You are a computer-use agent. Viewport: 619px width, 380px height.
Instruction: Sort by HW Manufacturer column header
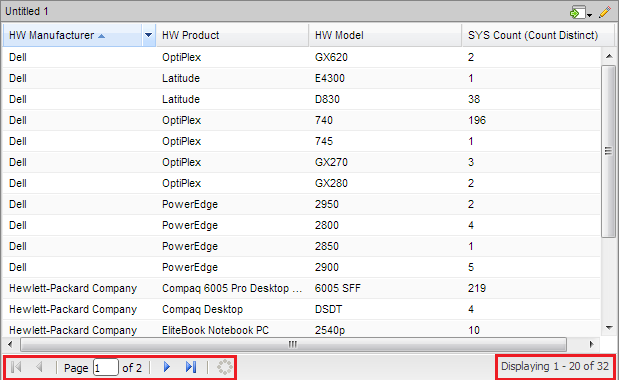tap(73, 35)
